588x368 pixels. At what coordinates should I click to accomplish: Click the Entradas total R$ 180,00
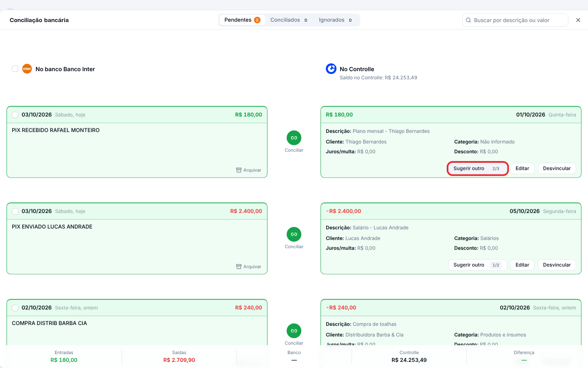(x=64, y=360)
